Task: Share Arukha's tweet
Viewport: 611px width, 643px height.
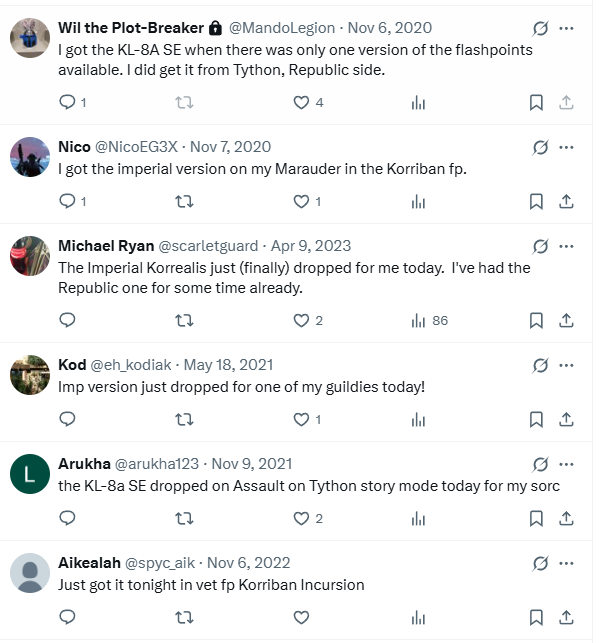Action: point(565,518)
